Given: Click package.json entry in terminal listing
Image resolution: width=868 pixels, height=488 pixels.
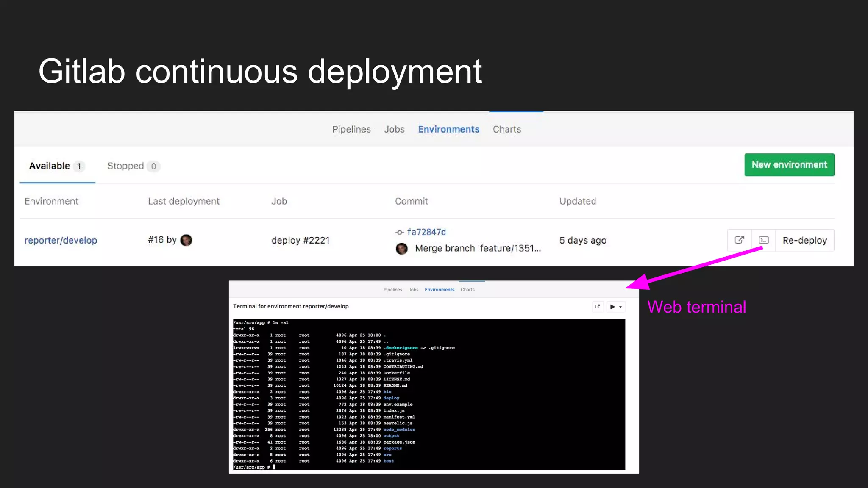Looking at the screenshot, I should point(399,442).
